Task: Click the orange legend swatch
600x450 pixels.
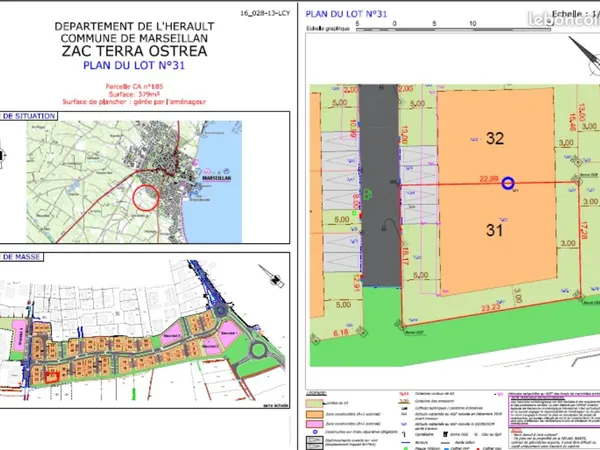Action: click(315, 414)
